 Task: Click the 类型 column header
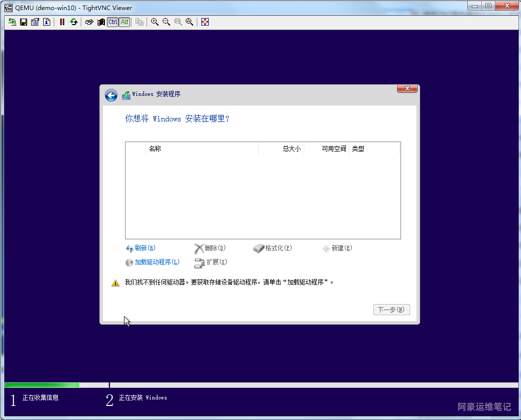(x=374, y=149)
